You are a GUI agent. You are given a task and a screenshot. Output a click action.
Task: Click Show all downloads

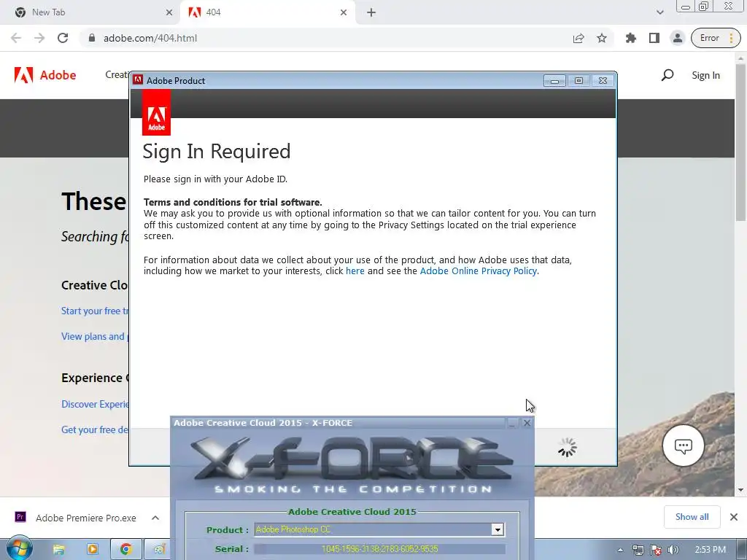click(x=692, y=517)
